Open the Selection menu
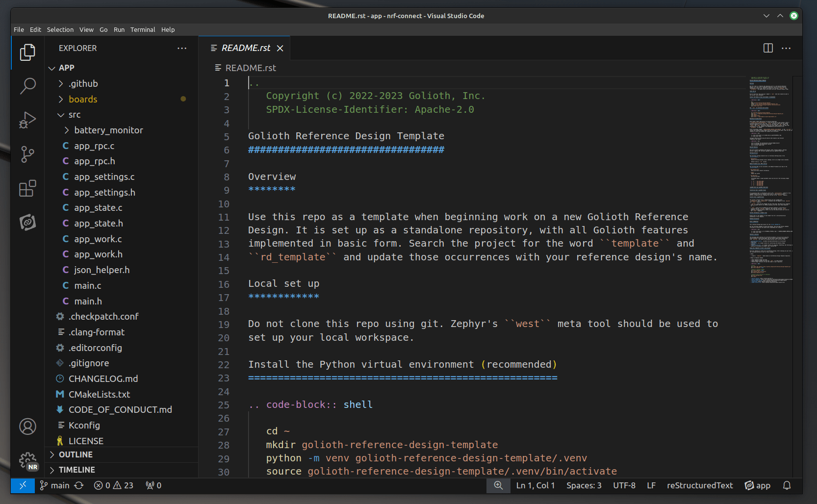 tap(60, 29)
